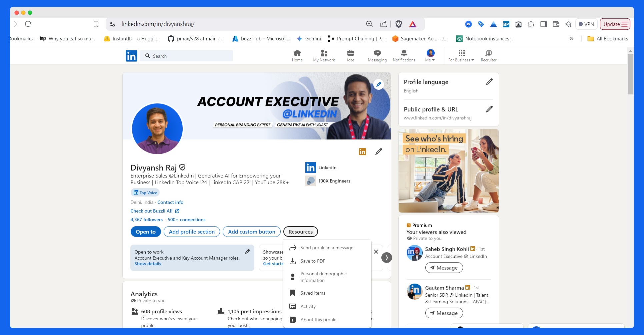Open Saheb Singh Kohli's profile
The height and width of the screenshot is (335, 644).
click(447, 249)
